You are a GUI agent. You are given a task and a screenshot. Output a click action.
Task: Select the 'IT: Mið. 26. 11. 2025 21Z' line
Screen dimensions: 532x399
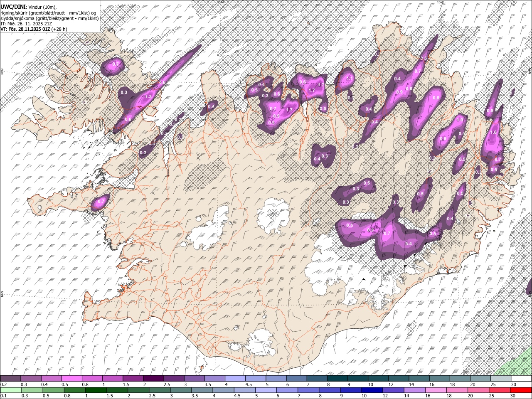[x=26, y=24]
